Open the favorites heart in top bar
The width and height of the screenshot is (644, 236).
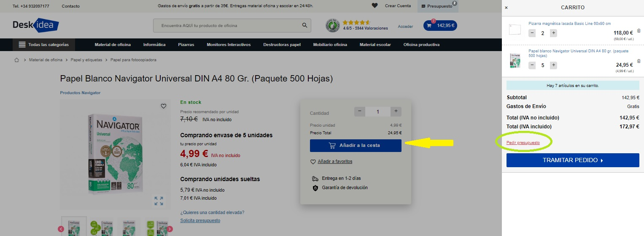click(375, 6)
